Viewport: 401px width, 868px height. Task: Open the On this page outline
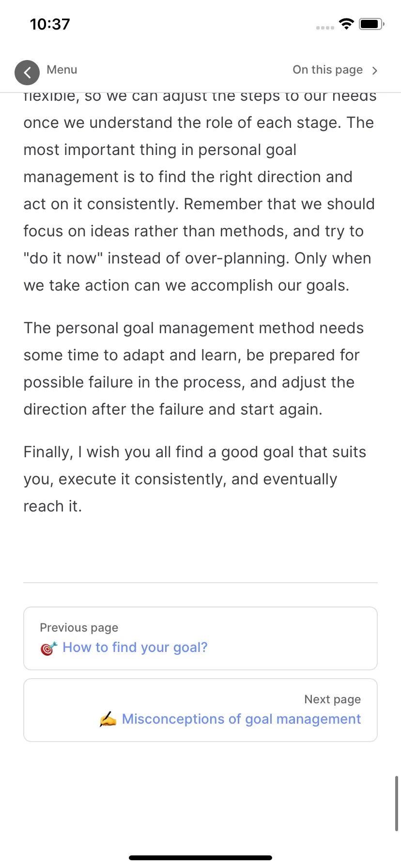[327, 70]
